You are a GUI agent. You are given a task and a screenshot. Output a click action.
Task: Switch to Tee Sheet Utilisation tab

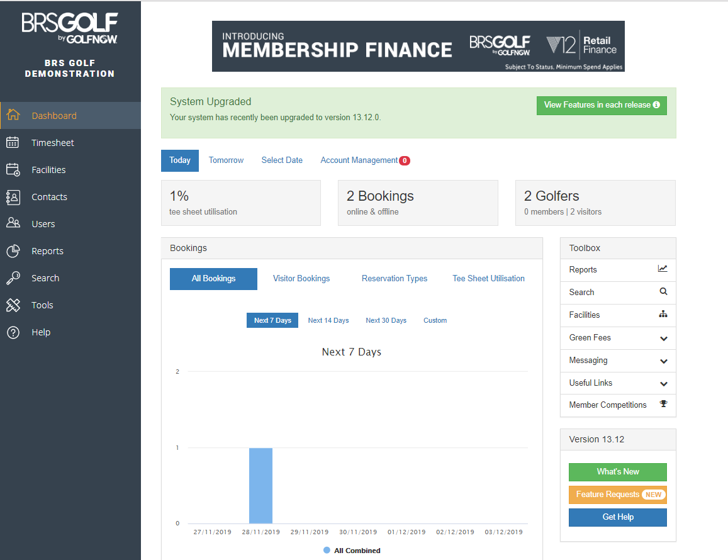[488, 279]
